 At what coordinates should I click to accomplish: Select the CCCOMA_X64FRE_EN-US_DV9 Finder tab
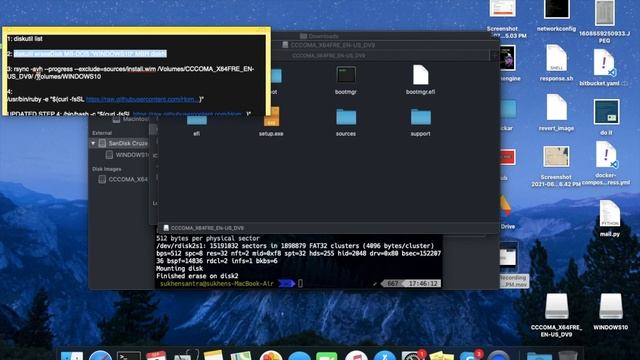[329, 55]
